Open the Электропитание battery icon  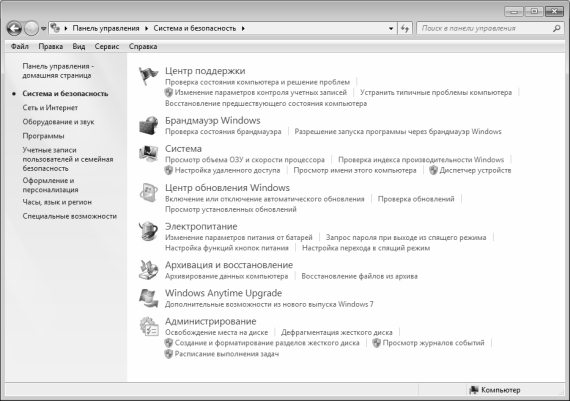(148, 231)
